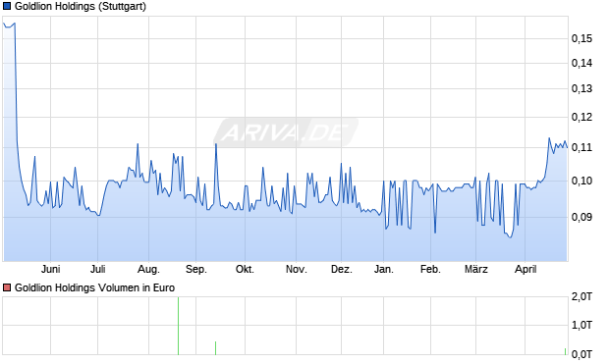Click the 'Juni' month label
609x364 pixels.
coord(50,269)
